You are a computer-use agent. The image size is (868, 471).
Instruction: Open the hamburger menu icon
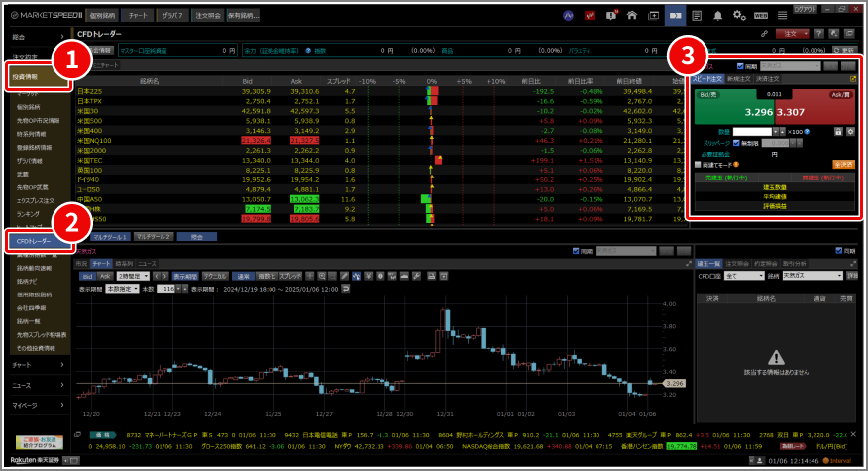[x=782, y=16]
